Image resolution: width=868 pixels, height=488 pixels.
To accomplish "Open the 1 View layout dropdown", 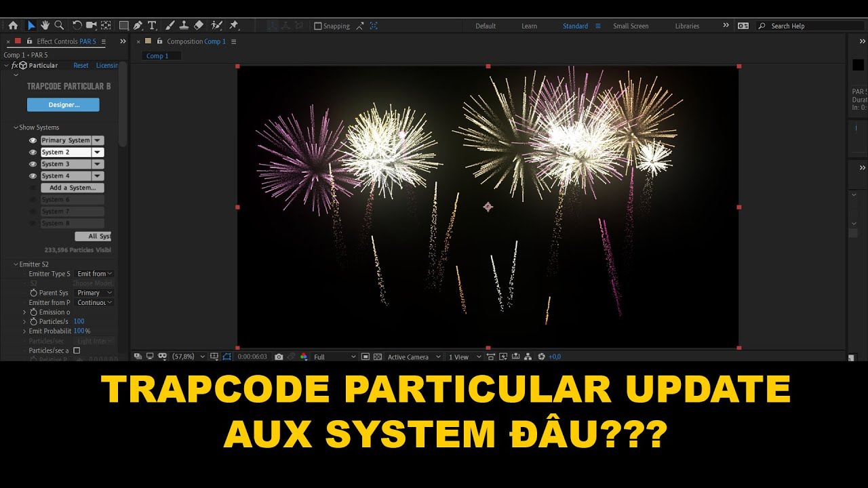I will [x=465, y=357].
